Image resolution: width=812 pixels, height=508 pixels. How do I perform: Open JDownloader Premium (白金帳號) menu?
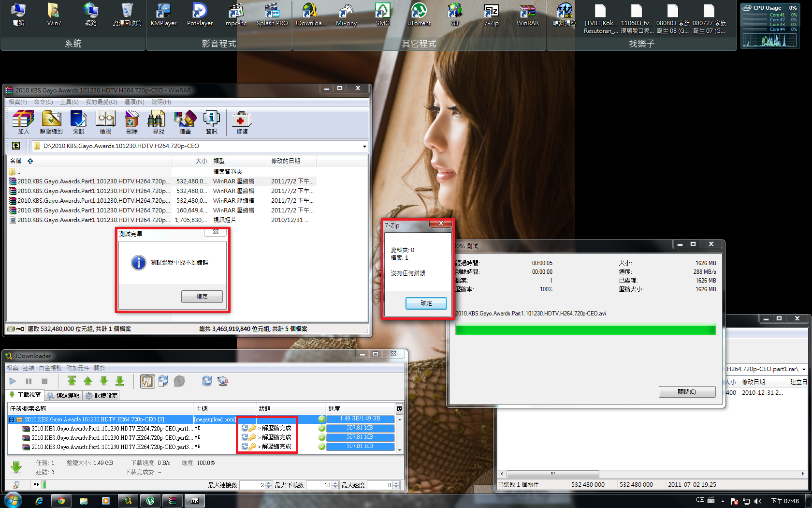[50, 368]
